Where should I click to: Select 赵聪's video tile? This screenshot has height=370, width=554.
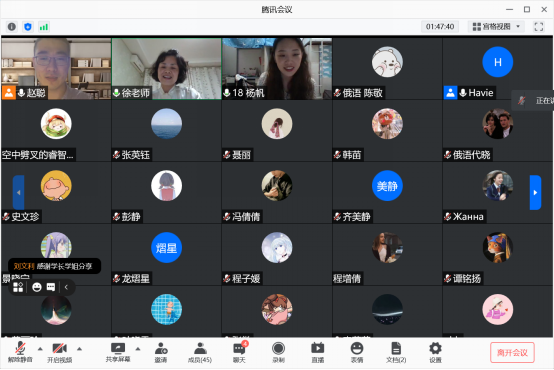pos(56,68)
